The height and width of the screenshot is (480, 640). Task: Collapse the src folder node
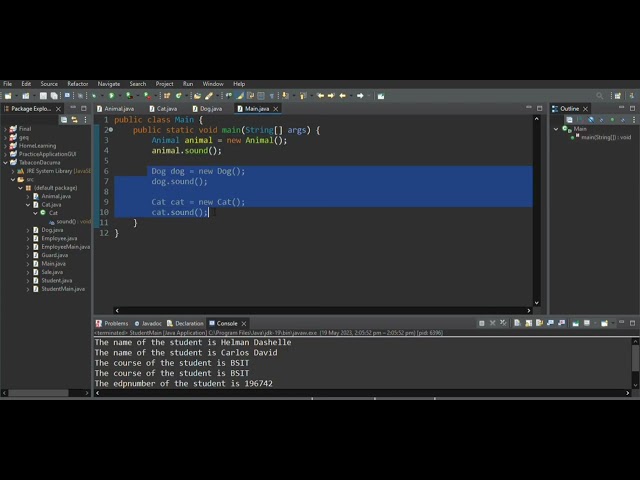coord(13,179)
